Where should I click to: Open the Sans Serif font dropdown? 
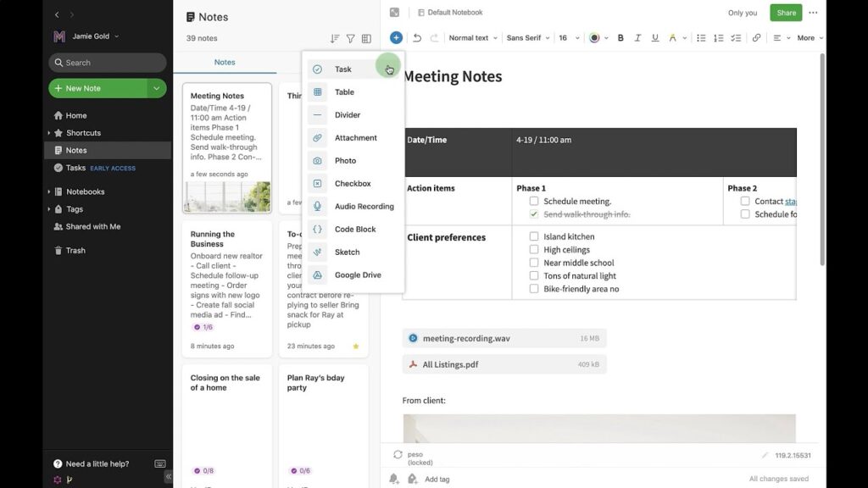click(x=527, y=38)
